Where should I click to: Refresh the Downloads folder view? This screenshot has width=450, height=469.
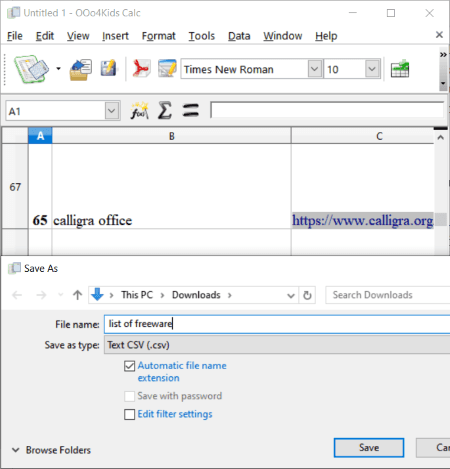[x=307, y=295]
